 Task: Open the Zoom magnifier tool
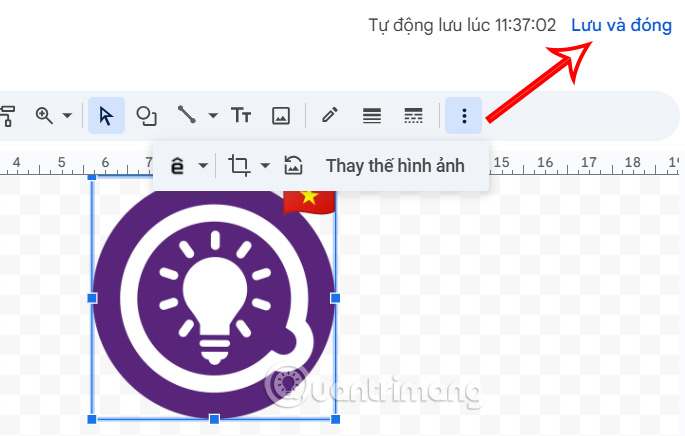click(x=44, y=116)
